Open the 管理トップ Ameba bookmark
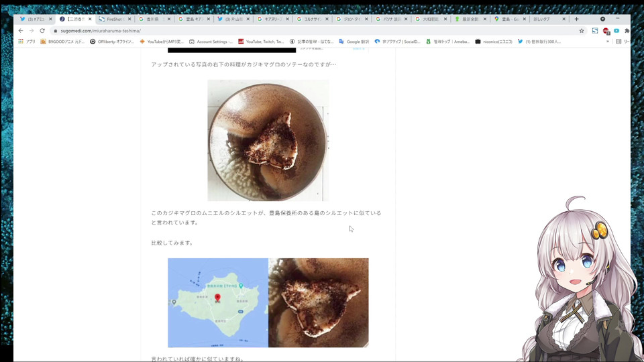Image resolution: width=644 pixels, height=362 pixels. pyautogui.click(x=447, y=42)
